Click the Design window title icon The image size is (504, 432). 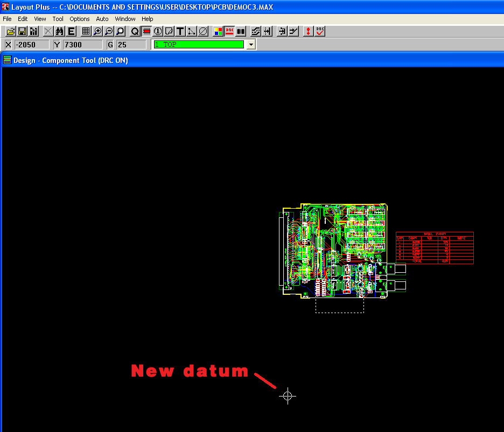(7, 60)
